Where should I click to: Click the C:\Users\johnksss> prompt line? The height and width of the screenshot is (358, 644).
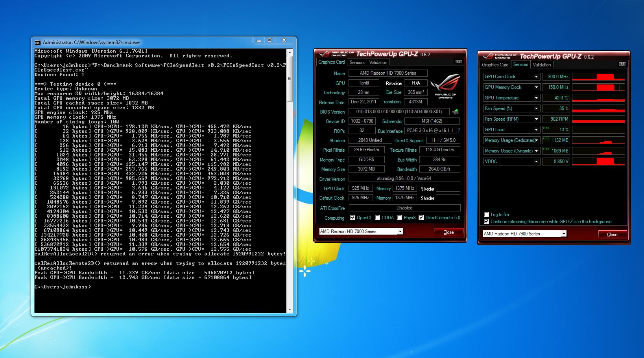[x=63, y=287]
